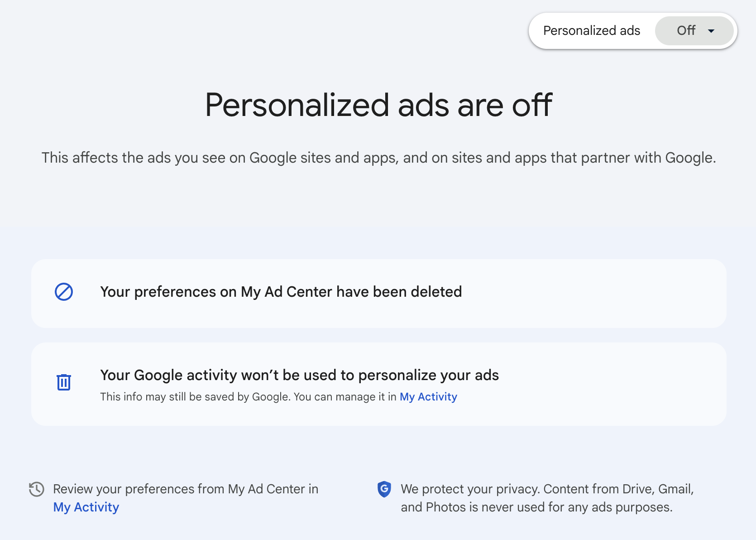This screenshot has height=540, width=756.
Task: Open My Activity link under Review your preferences
Action: (x=86, y=507)
